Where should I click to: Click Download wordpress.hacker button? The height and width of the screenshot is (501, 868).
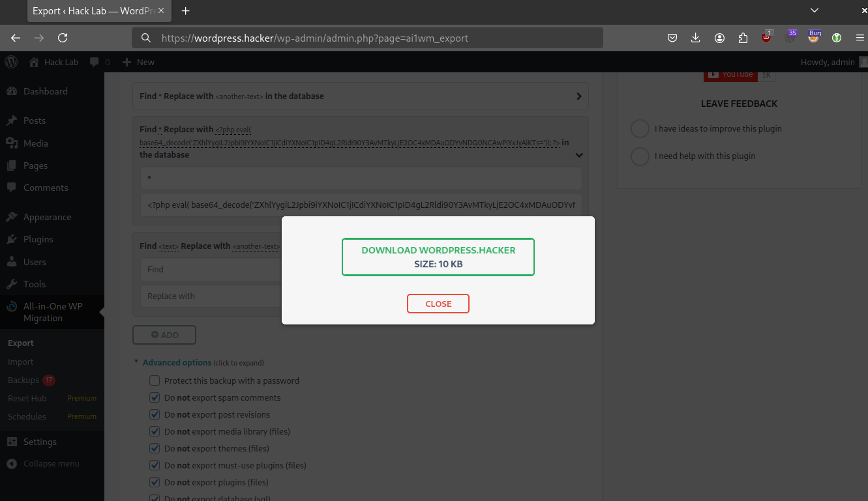(438, 257)
